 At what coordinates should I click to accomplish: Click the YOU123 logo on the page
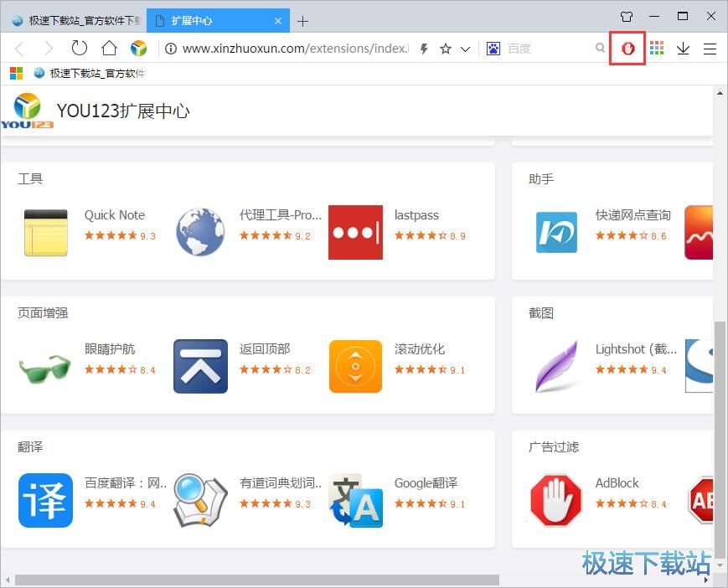click(27, 111)
